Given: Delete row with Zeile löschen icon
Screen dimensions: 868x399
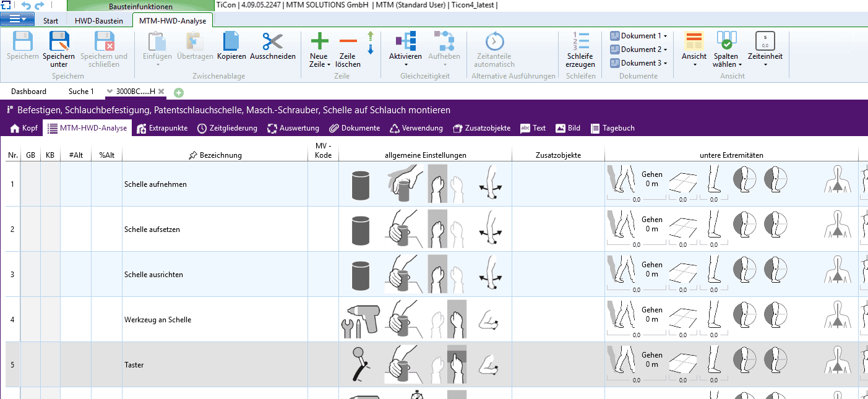Looking at the screenshot, I should click(348, 42).
